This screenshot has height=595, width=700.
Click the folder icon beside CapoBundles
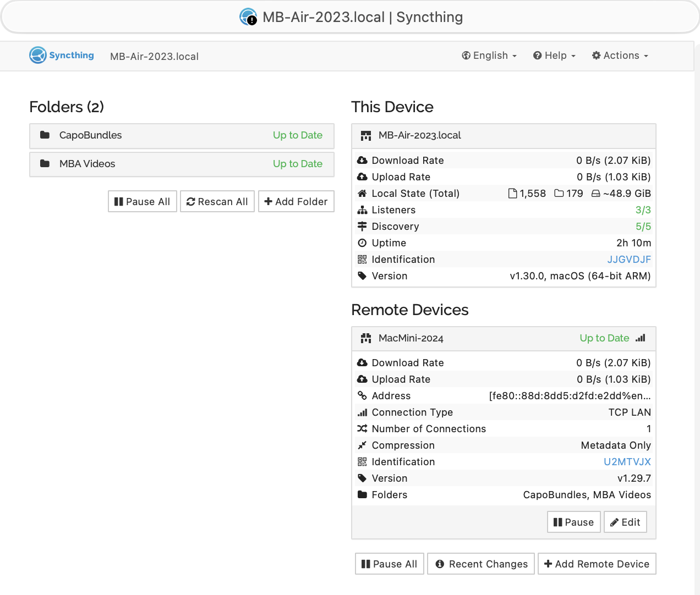pos(45,135)
